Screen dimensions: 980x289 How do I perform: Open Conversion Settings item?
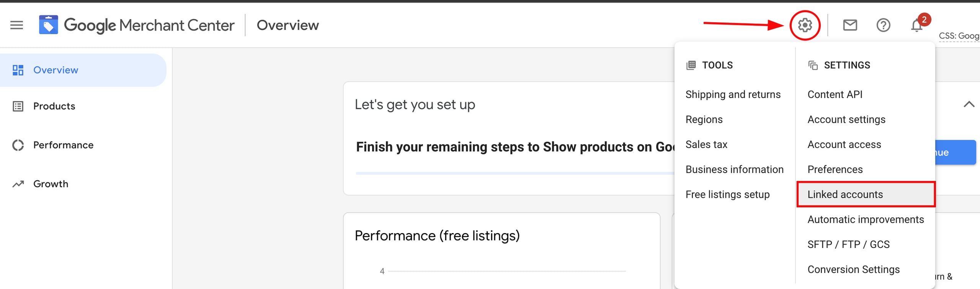coord(853,269)
